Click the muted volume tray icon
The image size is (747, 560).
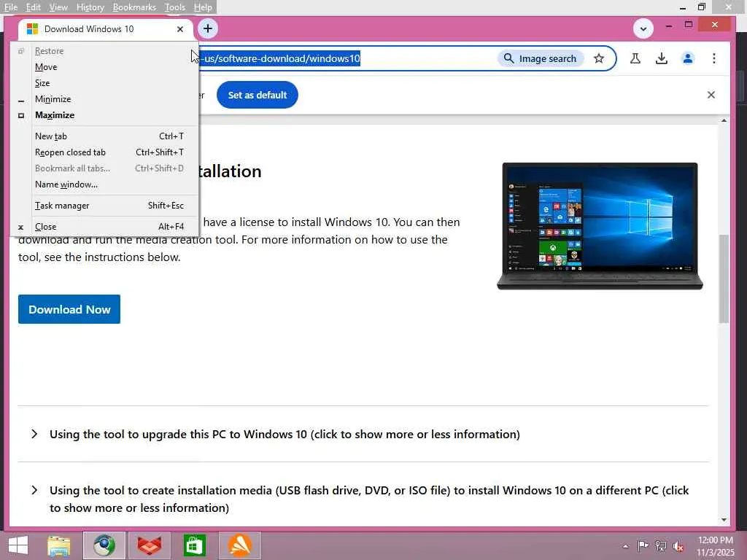point(678,546)
